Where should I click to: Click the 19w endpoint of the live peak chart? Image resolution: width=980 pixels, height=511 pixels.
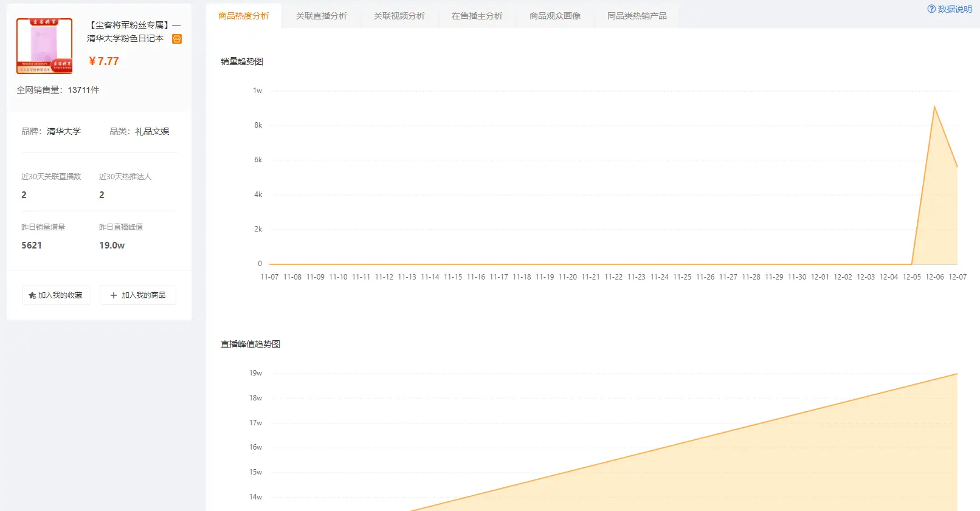tap(957, 374)
